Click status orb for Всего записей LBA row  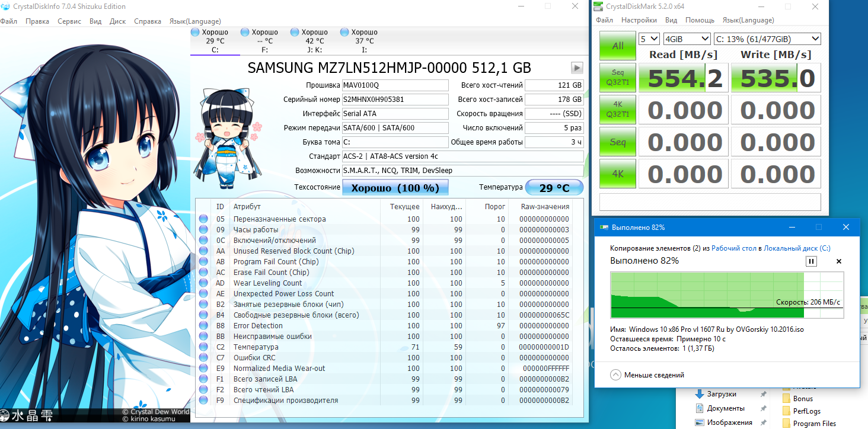click(204, 379)
